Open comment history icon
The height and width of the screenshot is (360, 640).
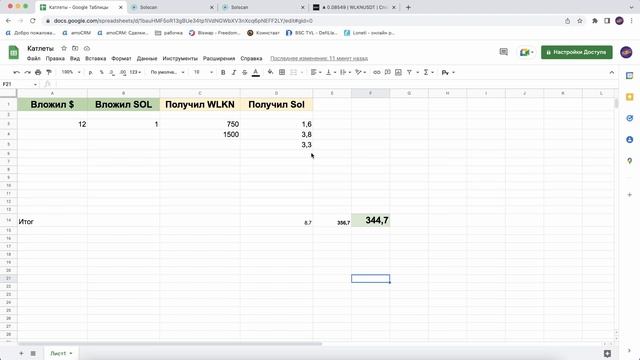[504, 52]
